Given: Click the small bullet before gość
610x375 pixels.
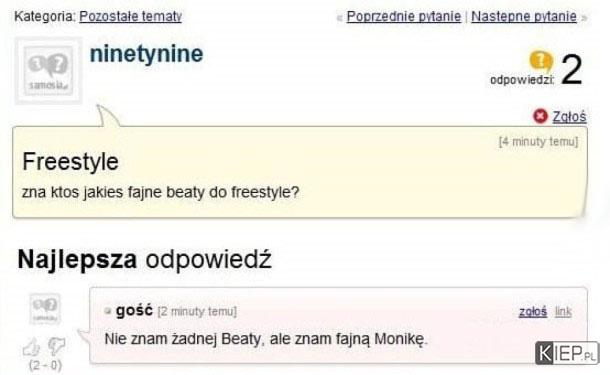Looking at the screenshot, I should (x=108, y=311).
